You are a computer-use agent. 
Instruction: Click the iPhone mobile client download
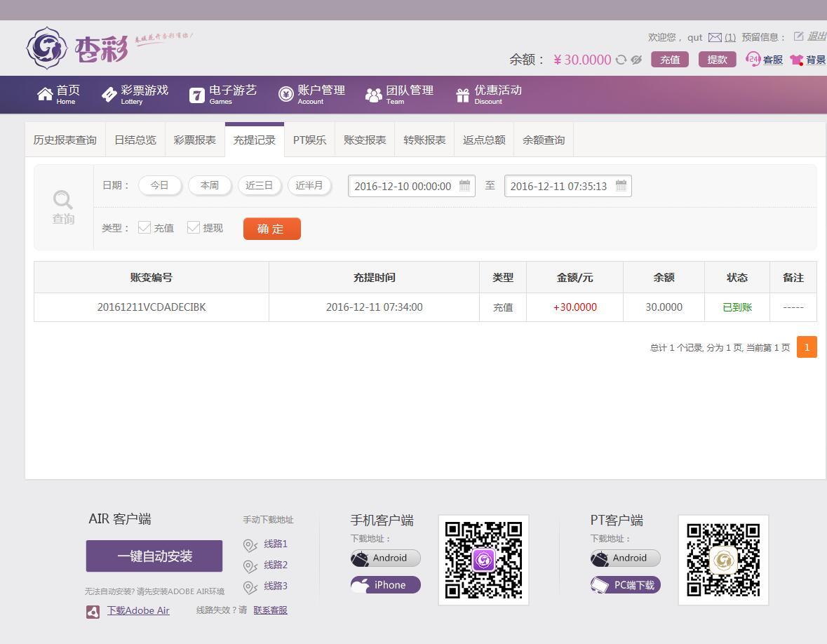pyautogui.click(x=385, y=585)
